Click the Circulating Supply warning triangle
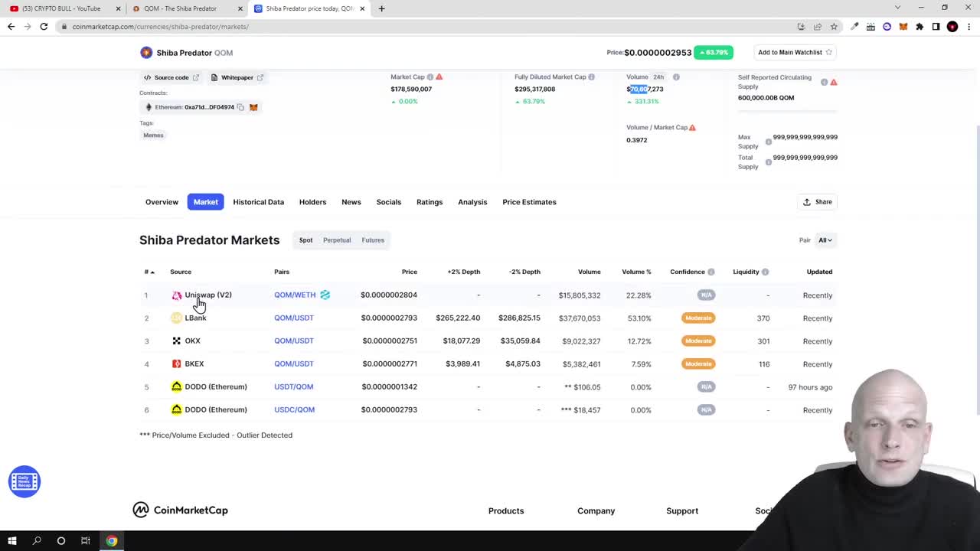980x551 pixels. pos(834,82)
